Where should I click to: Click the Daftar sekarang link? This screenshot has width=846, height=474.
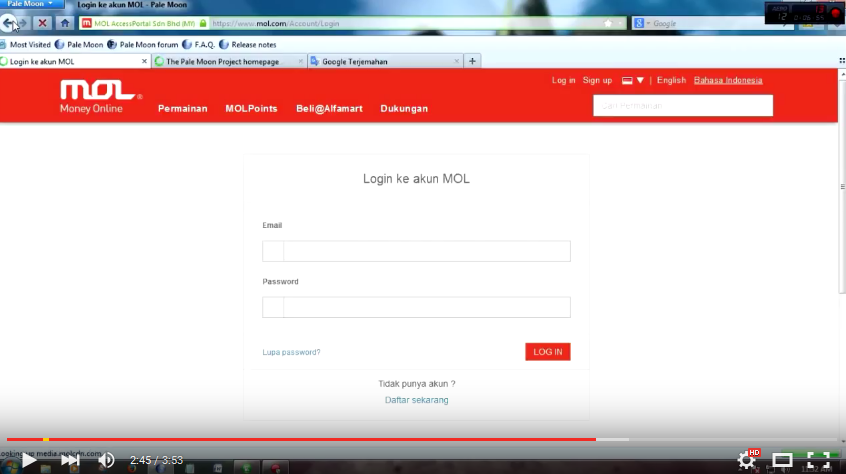click(x=417, y=400)
